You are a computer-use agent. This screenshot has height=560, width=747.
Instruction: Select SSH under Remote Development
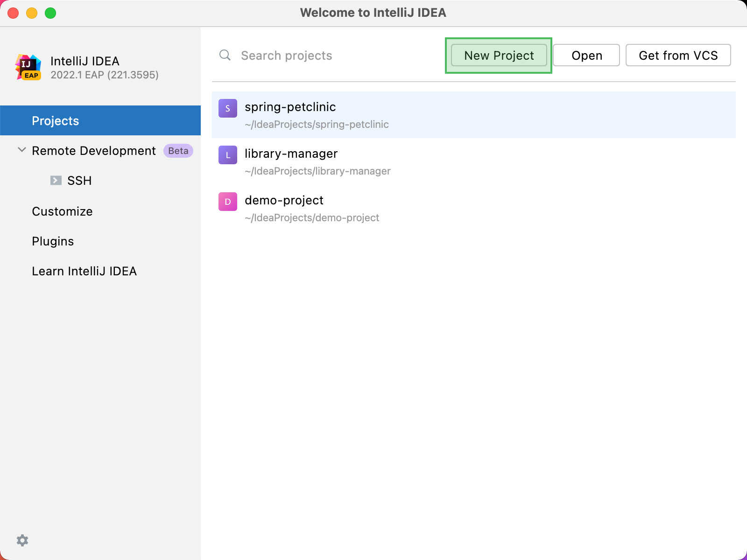(79, 181)
